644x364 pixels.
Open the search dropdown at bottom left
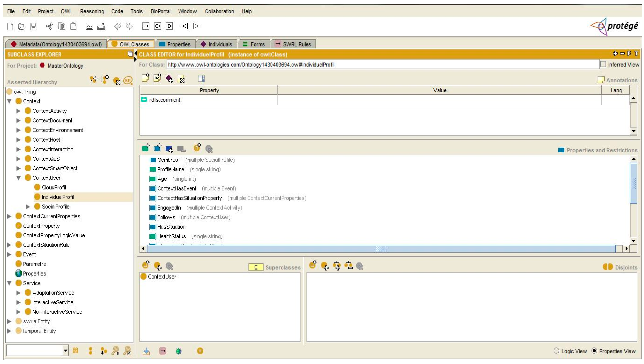[65, 350]
